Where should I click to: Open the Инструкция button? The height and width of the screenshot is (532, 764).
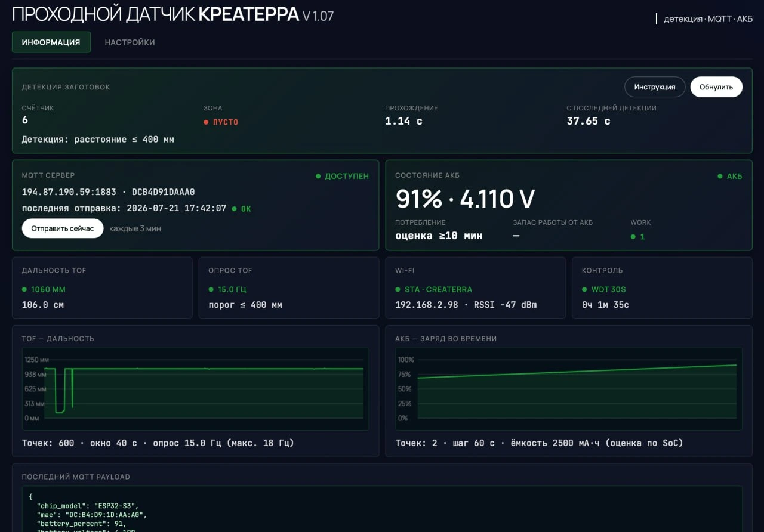pyautogui.click(x=655, y=87)
